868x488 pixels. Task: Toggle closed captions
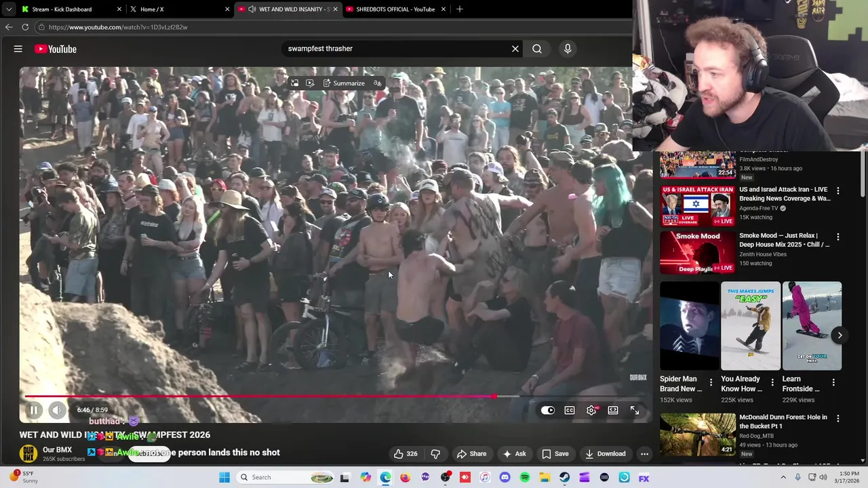(x=570, y=410)
